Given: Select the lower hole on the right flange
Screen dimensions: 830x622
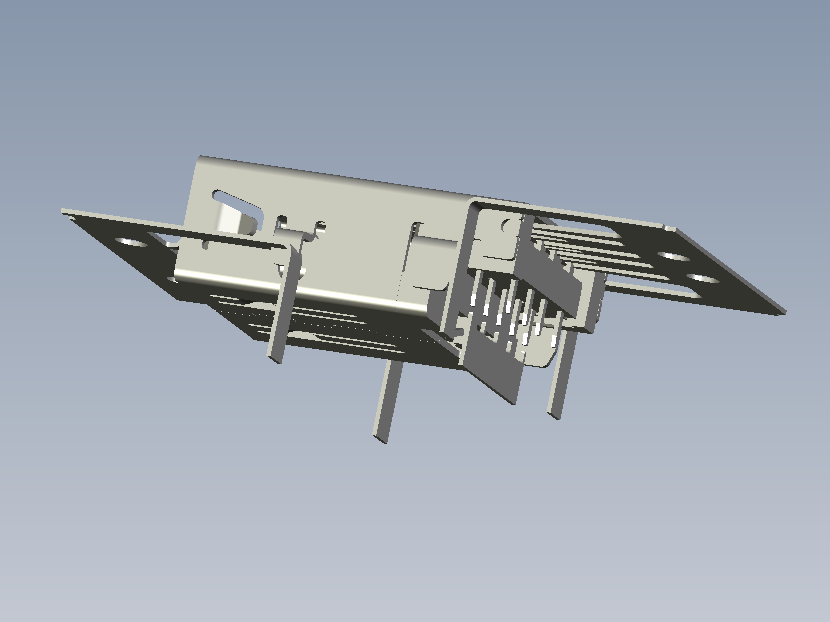Looking at the screenshot, I should pos(702,281).
